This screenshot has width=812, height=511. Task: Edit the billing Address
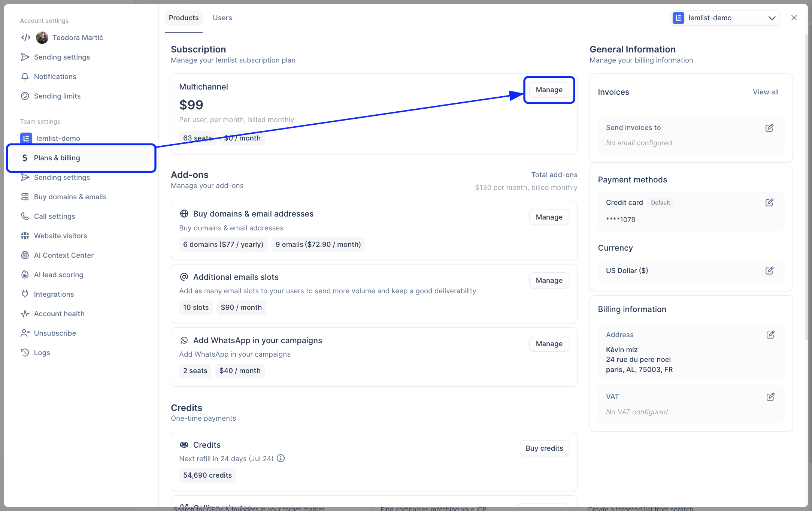pyautogui.click(x=770, y=335)
